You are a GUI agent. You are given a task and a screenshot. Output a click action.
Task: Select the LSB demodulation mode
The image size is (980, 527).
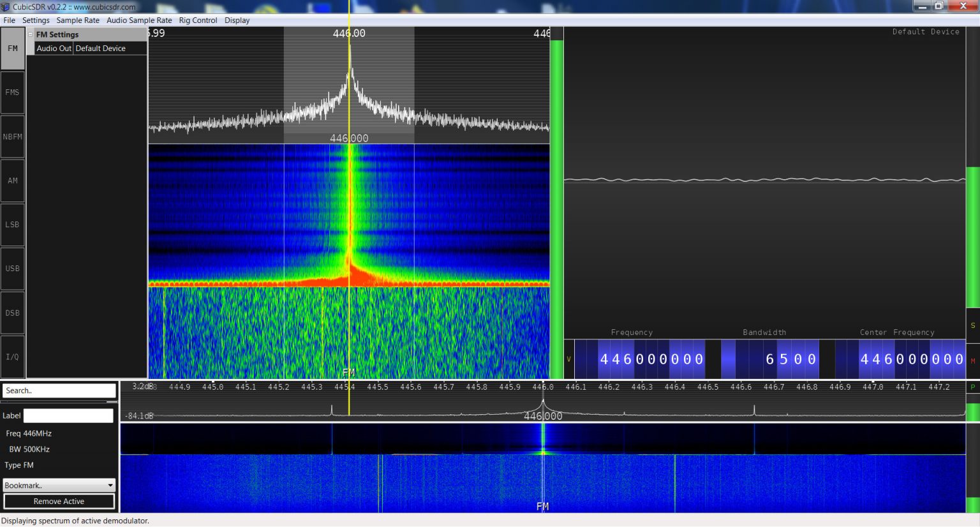click(x=12, y=224)
